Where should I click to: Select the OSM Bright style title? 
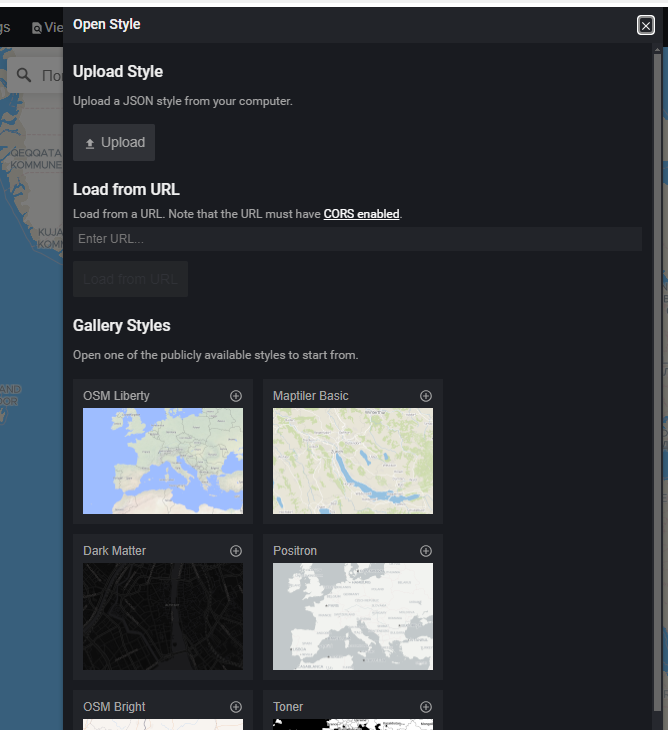(x=114, y=707)
